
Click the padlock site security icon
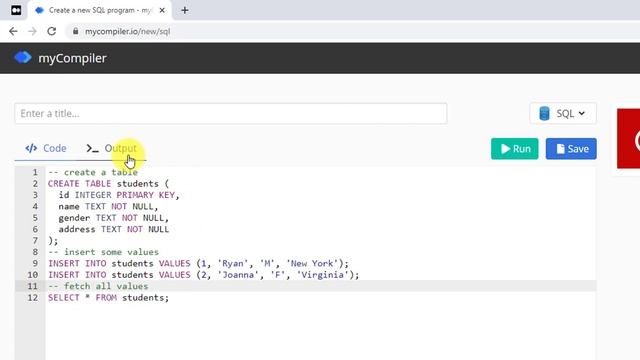[76, 31]
